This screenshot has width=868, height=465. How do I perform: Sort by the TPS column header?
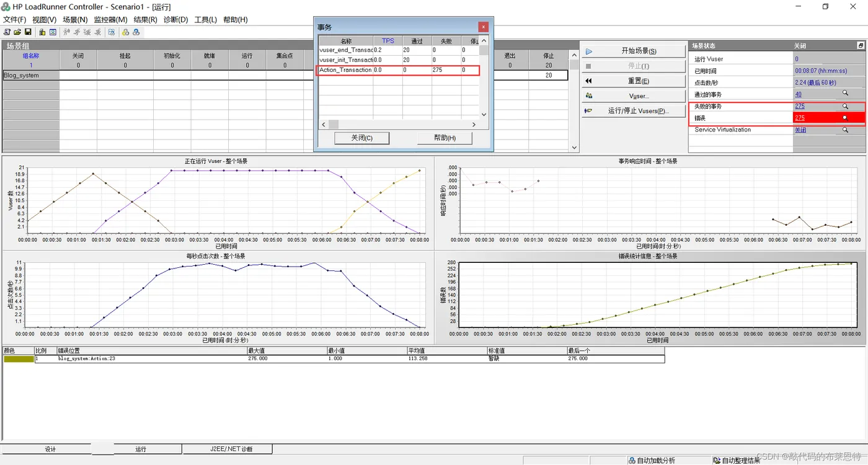click(388, 41)
